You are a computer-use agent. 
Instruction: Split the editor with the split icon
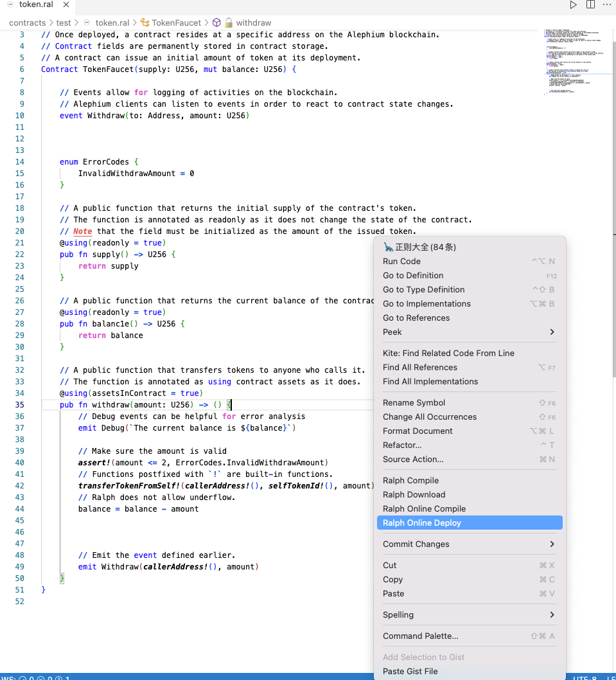[x=590, y=4]
